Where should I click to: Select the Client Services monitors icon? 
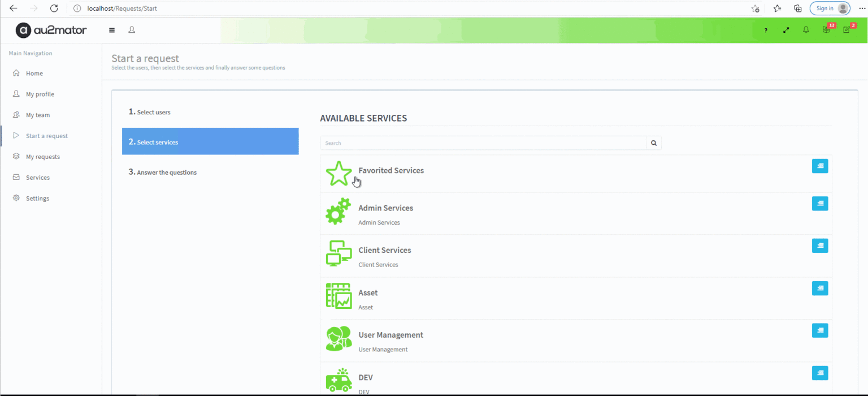pos(338,253)
